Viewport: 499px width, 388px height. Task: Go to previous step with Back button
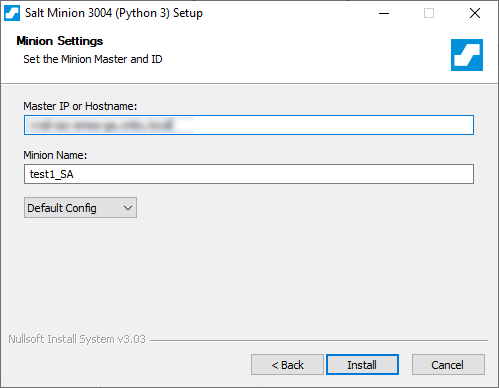point(287,365)
